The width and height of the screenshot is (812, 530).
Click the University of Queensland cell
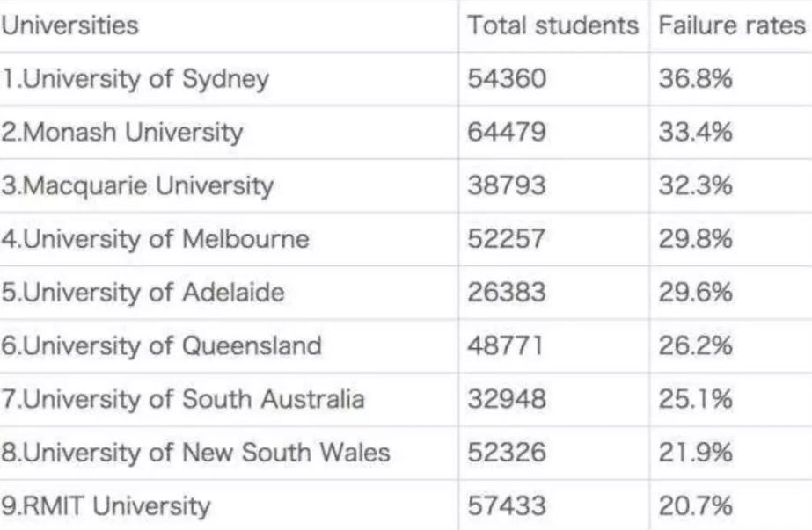(162, 345)
